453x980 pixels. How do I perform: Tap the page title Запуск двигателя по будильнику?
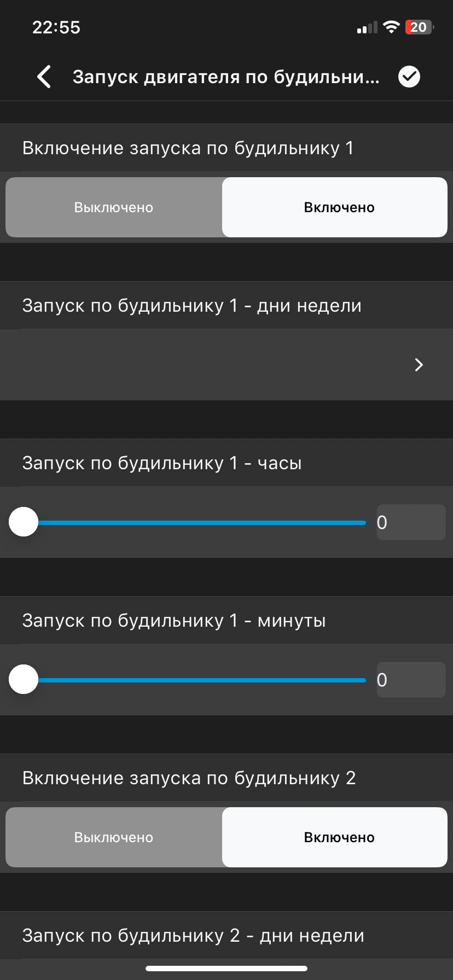[x=225, y=77]
